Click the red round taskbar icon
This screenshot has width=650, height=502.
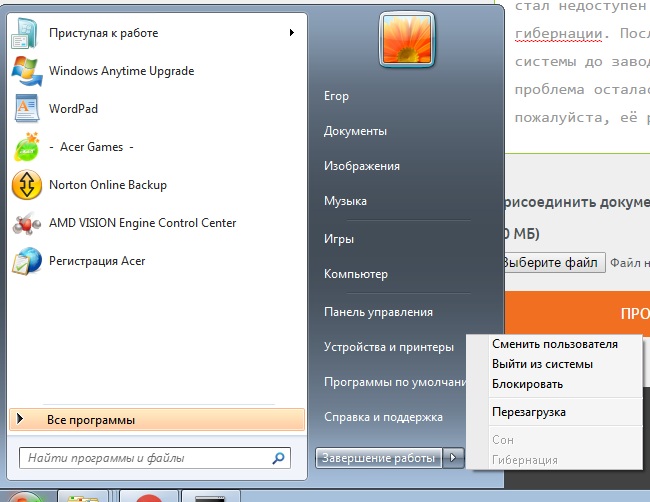pos(148,497)
